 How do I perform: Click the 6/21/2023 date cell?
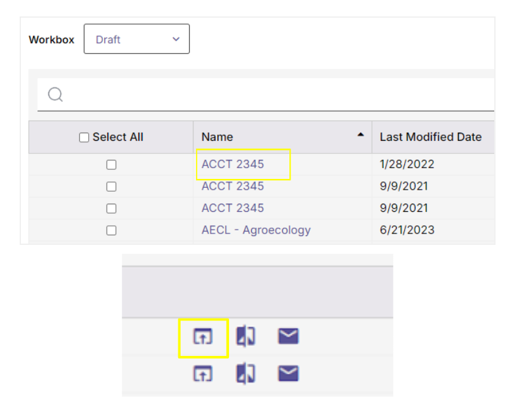(407, 230)
